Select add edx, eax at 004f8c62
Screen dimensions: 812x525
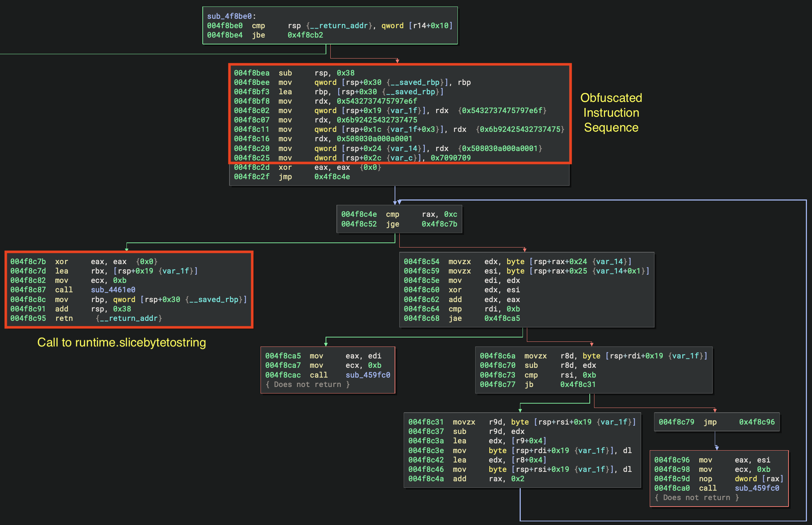[x=462, y=300]
